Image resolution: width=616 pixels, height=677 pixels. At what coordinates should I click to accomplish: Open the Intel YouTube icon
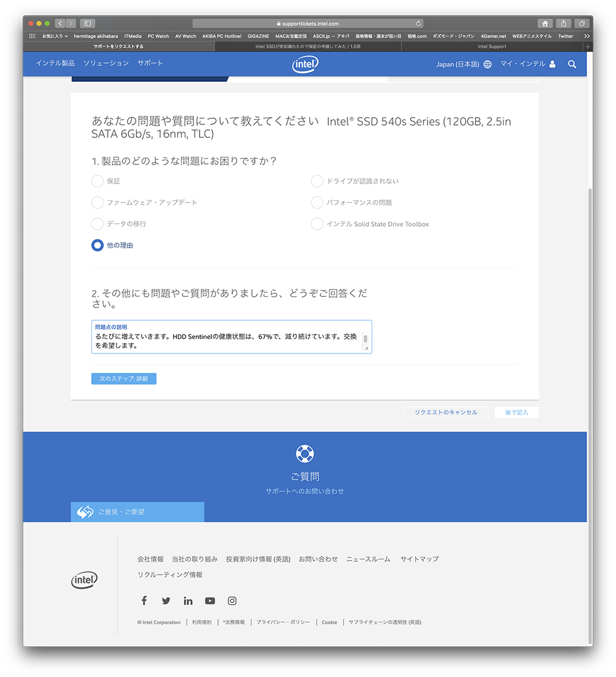point(210,601)
